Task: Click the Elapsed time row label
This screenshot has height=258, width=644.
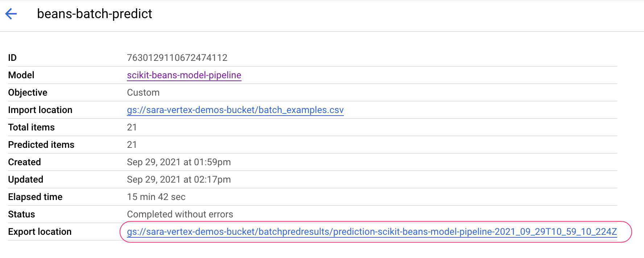Action: (x=35, y=197)
